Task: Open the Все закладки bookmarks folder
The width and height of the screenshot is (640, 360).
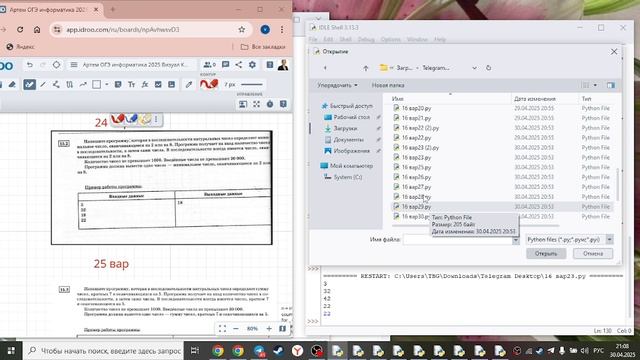Action: tap(263, 47)
